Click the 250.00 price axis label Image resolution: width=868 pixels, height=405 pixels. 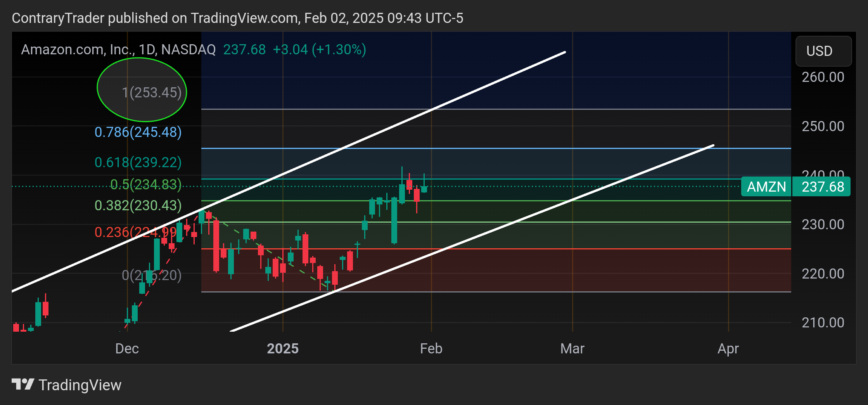(x=823, y=126)
